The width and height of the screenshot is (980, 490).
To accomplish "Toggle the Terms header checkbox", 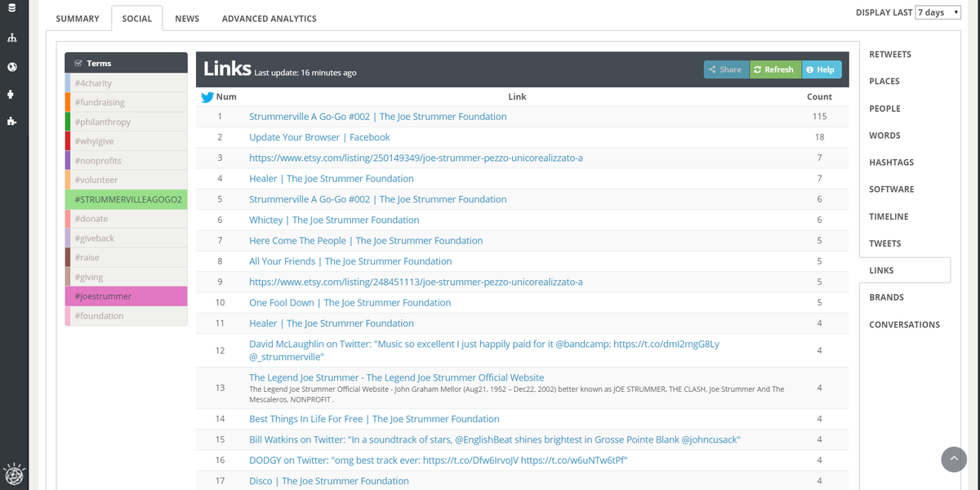I will point(78,63).
